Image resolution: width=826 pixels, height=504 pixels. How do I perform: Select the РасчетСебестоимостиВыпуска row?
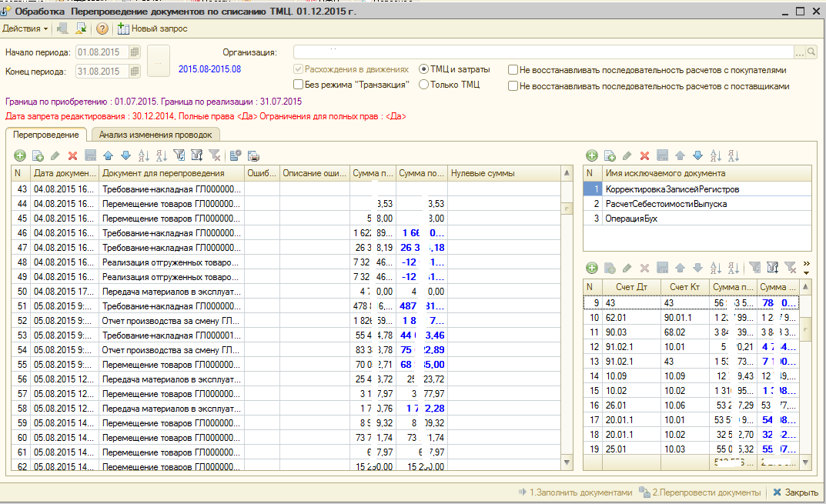click(665, 204)
